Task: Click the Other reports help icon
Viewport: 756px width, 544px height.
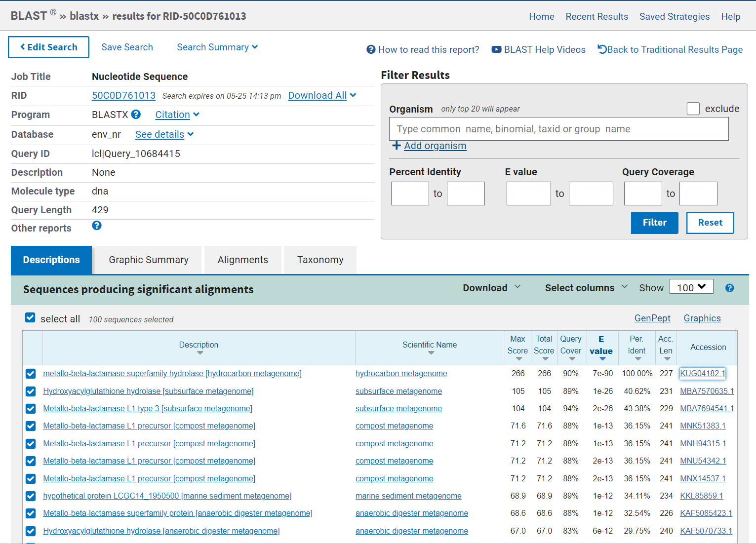Action: [x=97, y=226]
